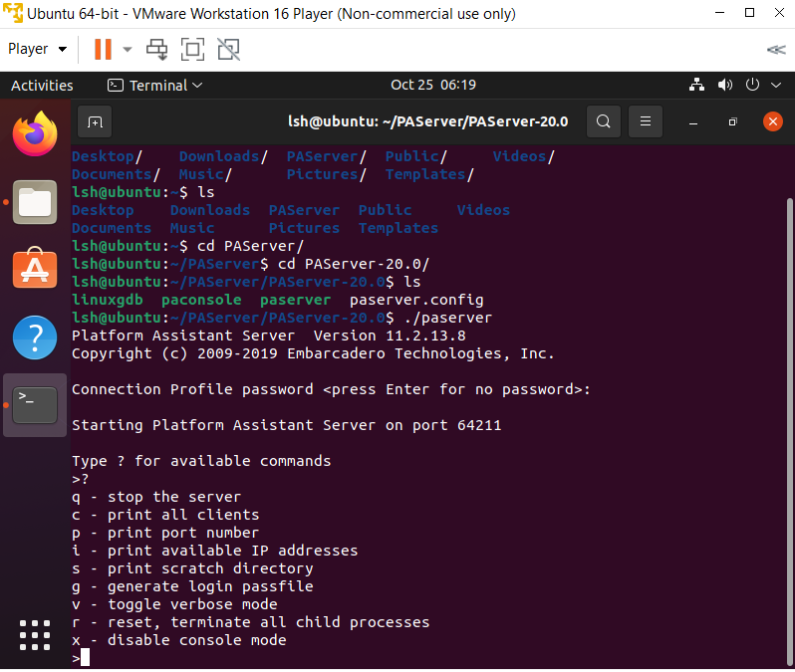Viewport: 795px width, 672px height.
Task: Click the line 'c - print all clients'
Action: point(165,515)
